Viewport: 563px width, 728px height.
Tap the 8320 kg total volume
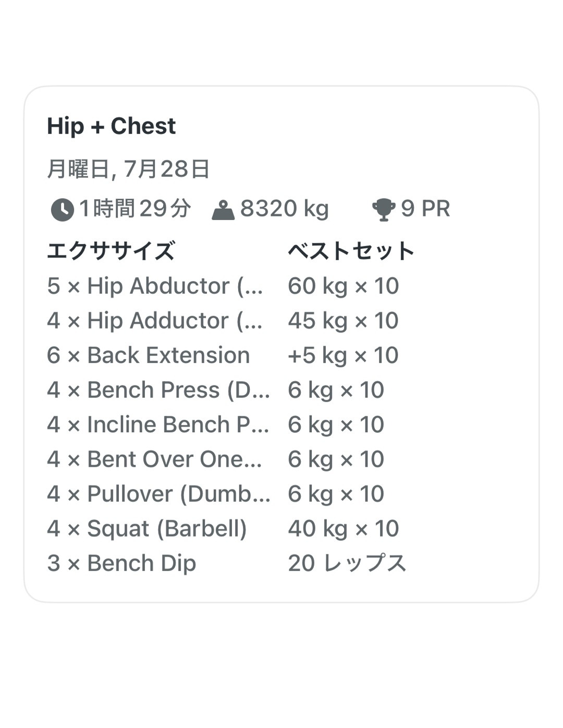[284, 209]
